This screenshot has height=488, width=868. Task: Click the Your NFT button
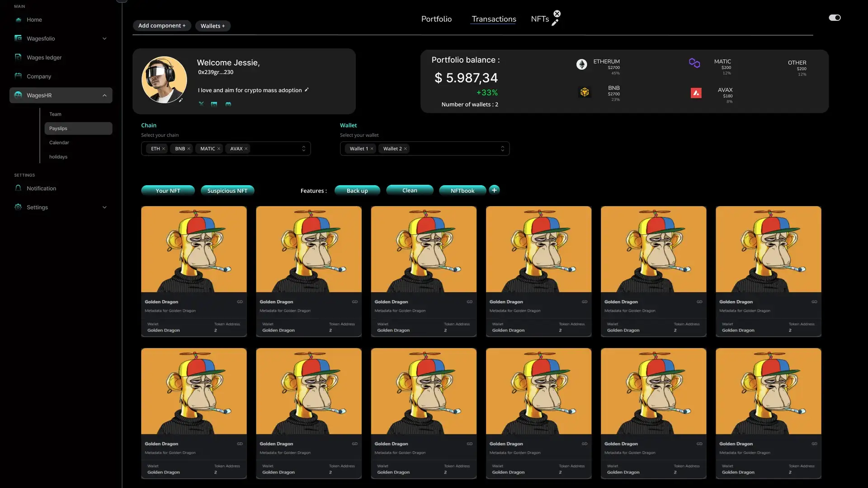coord(168,191)
